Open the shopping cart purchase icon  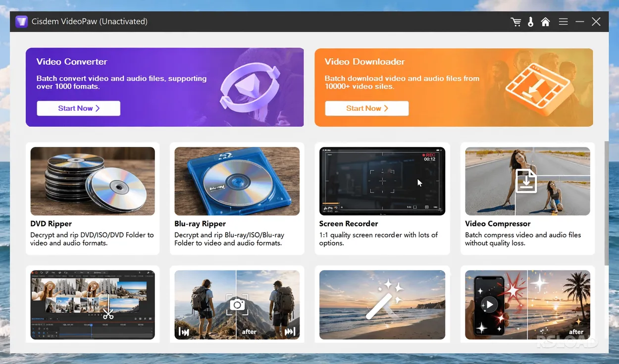point(516,22)
